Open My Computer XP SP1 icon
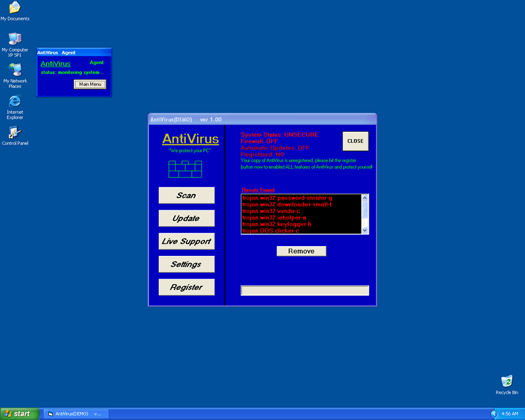This screenshot has height=420, width=525. pyautogui.click(x=15, y=39)
